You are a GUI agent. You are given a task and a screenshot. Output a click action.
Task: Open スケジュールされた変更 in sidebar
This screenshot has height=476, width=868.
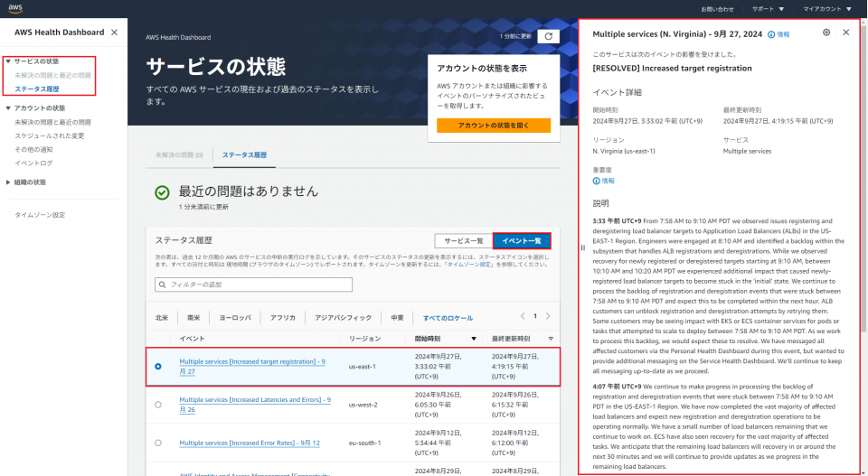[49, 136]
